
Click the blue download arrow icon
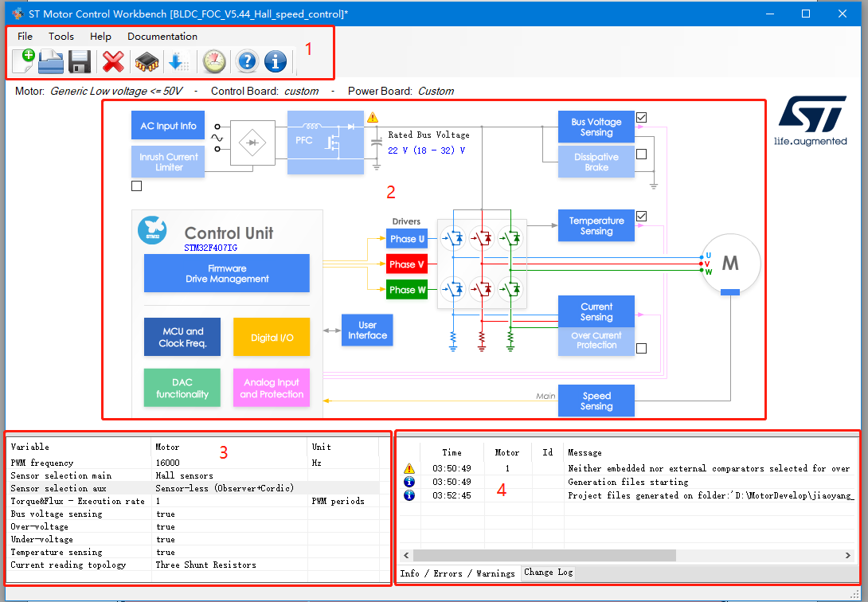(x=178, y=61)
